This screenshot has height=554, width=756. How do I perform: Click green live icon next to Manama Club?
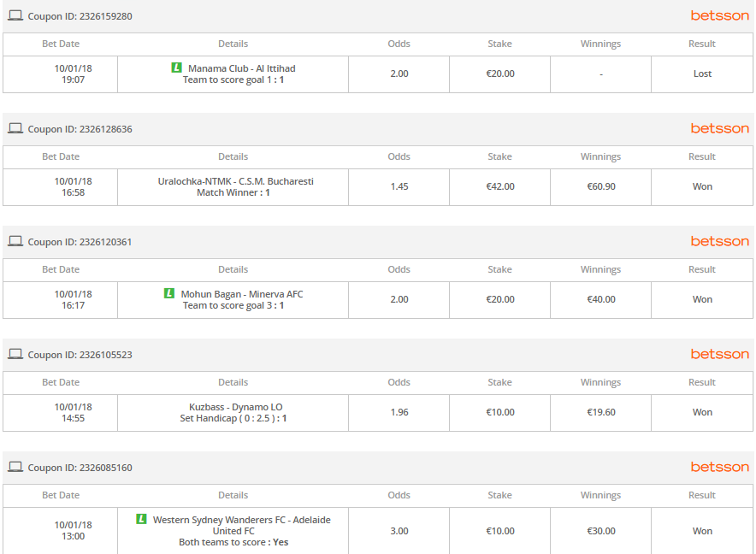click(x=177, y=68)
